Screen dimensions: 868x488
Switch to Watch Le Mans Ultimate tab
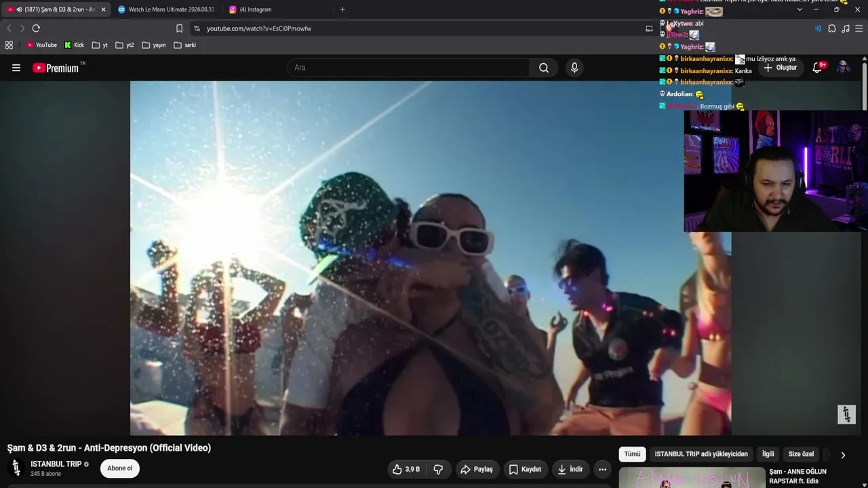(166, 9)
